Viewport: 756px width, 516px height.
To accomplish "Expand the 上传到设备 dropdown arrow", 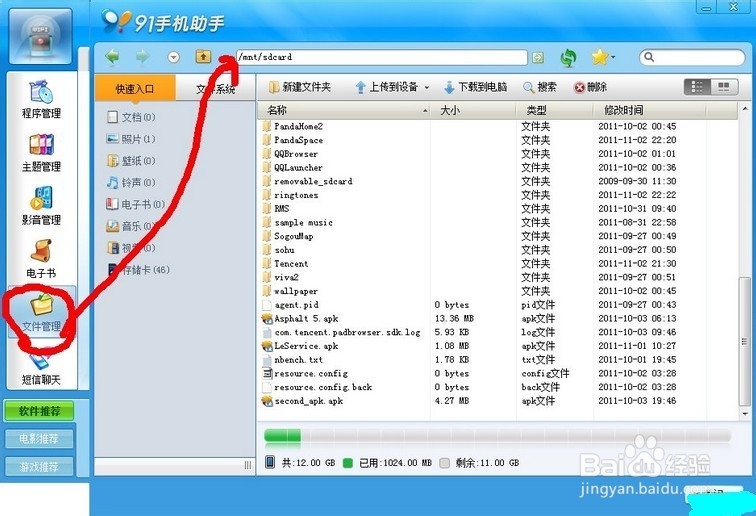I will click(x=427, y=88).
